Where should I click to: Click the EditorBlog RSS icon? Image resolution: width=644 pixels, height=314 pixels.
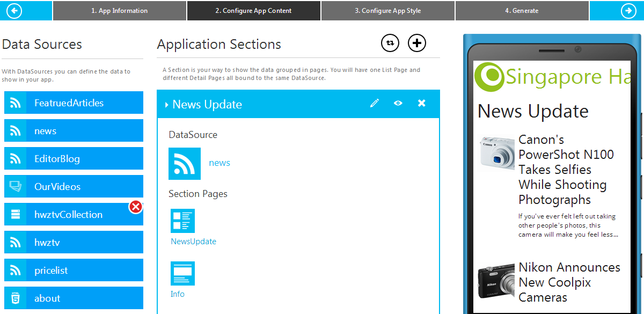click(16, 158)
